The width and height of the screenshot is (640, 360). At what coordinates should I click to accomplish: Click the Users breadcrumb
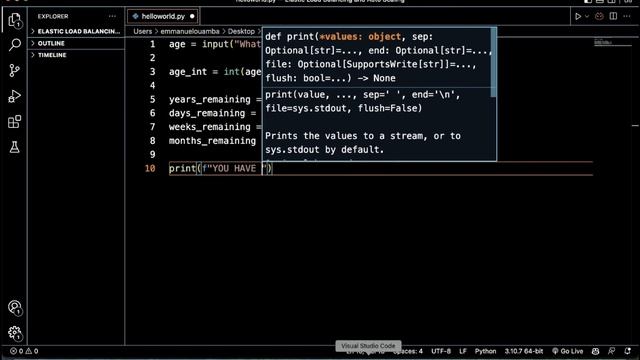(142, 31)
